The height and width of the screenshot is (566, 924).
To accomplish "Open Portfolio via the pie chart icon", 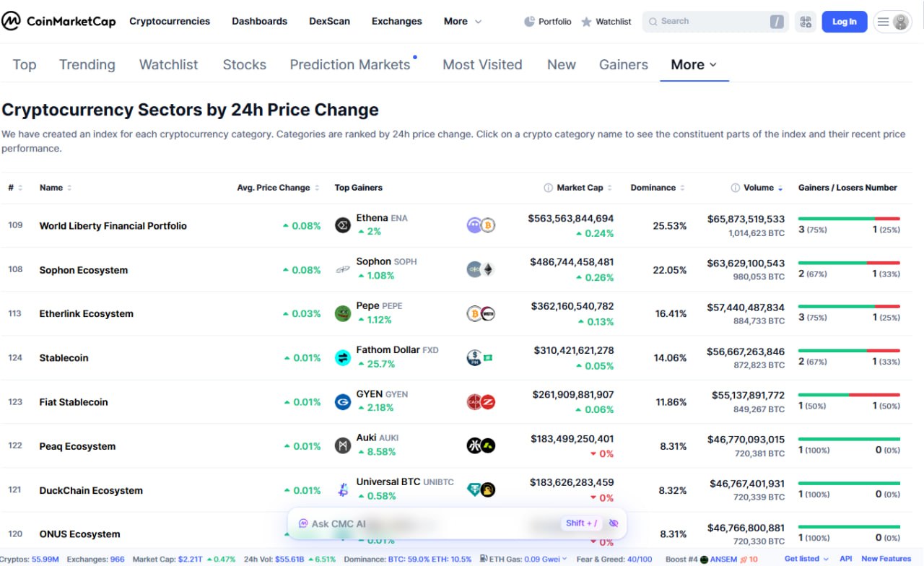I will click(529, 22).
